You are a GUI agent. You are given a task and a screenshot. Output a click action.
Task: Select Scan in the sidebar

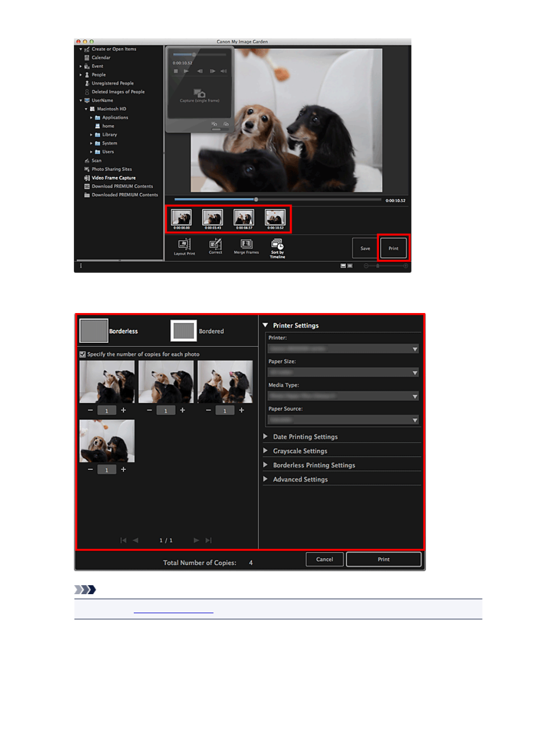(96, 161)
